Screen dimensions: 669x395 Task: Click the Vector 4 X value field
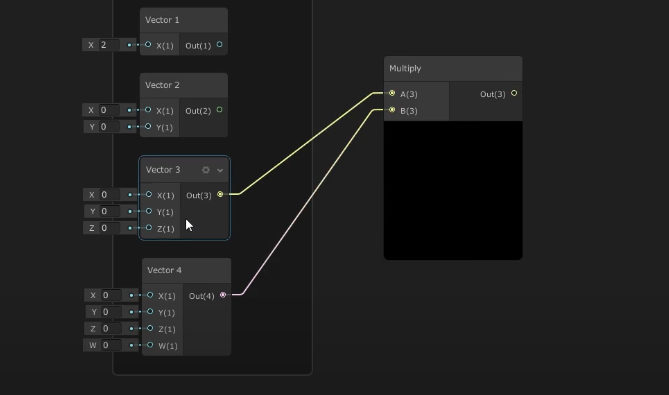[112, 295]
